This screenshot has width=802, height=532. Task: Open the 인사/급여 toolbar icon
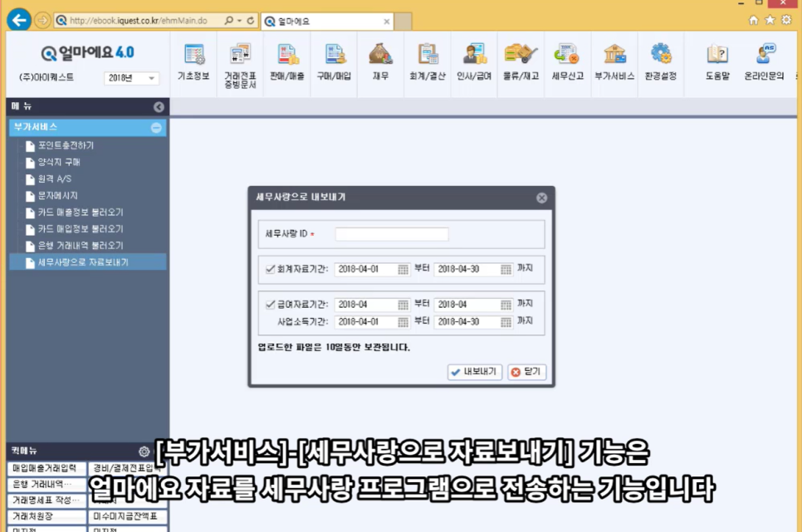[474, 62]
